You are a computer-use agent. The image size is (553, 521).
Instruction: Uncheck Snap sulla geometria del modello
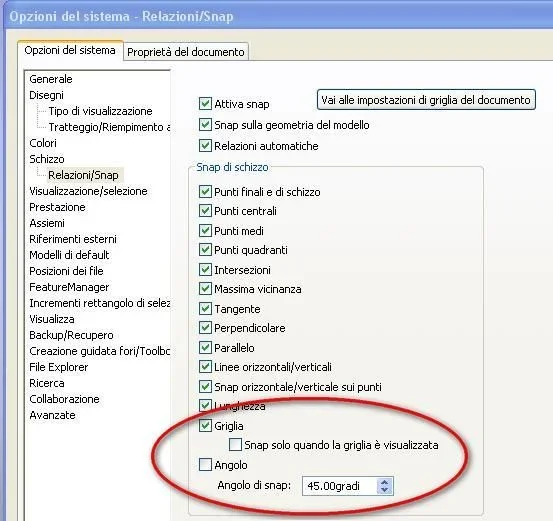205,125
